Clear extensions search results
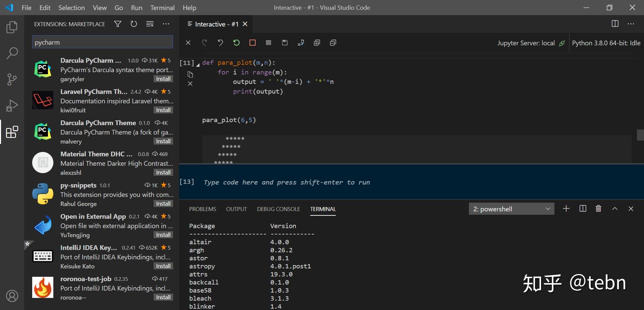This screenshot has width=644, height=310. coord(150,24)
